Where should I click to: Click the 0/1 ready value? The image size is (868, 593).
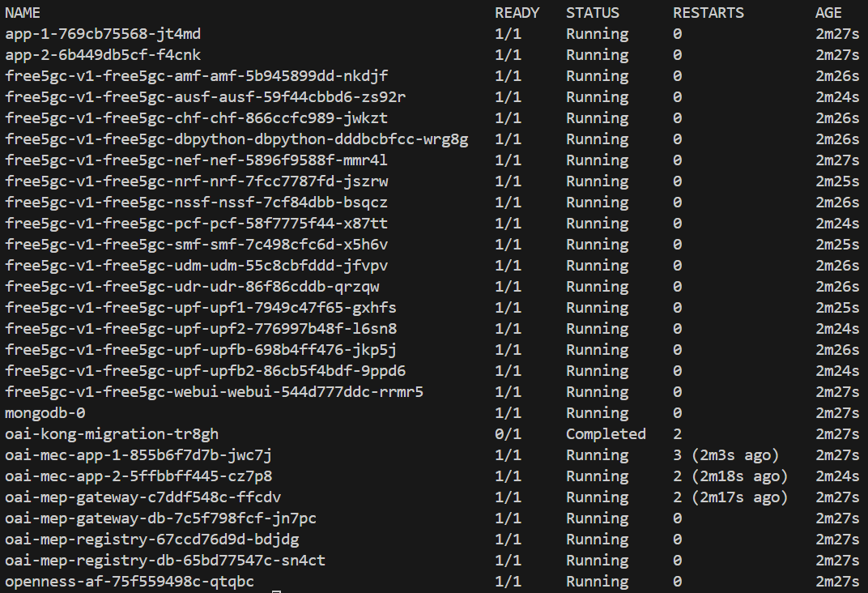click(x=508, y=434)
